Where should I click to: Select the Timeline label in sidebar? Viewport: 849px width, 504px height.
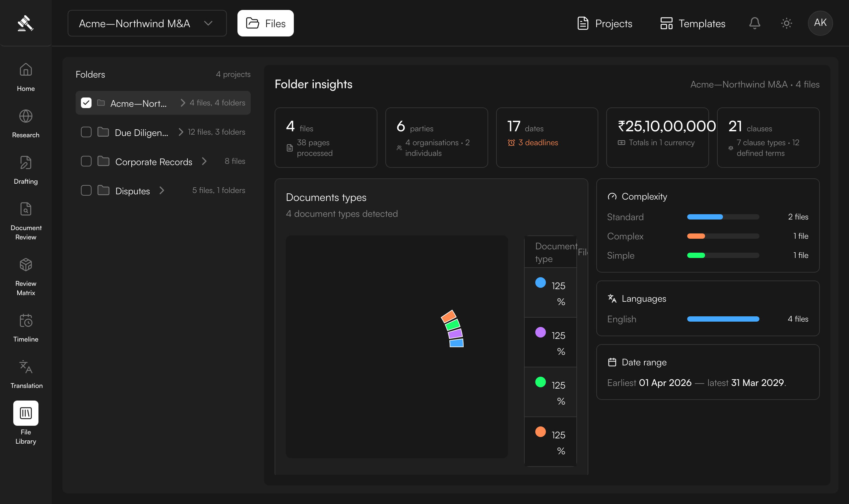26,339
